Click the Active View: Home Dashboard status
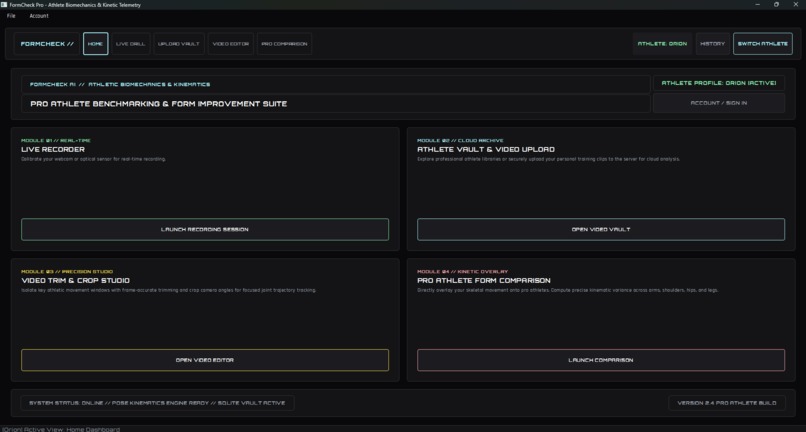806x432 pixels. tap(61, 429)
